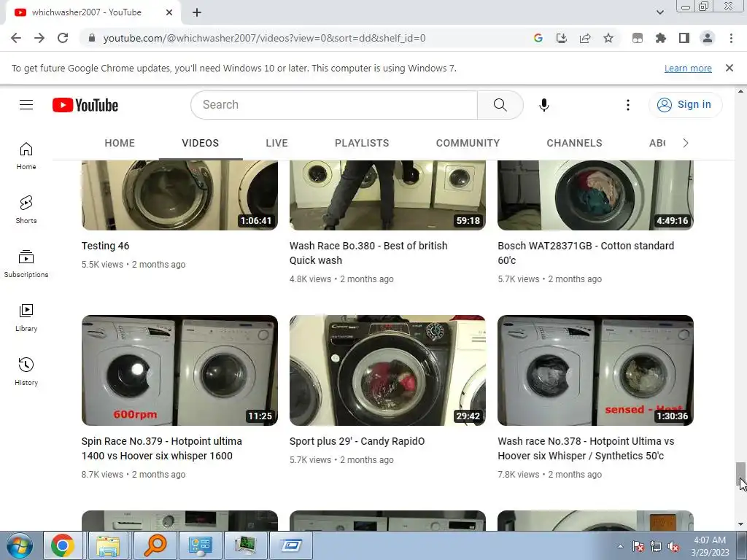Show hidden tray icons arrow
747x560 pixels.
point(620,547)
